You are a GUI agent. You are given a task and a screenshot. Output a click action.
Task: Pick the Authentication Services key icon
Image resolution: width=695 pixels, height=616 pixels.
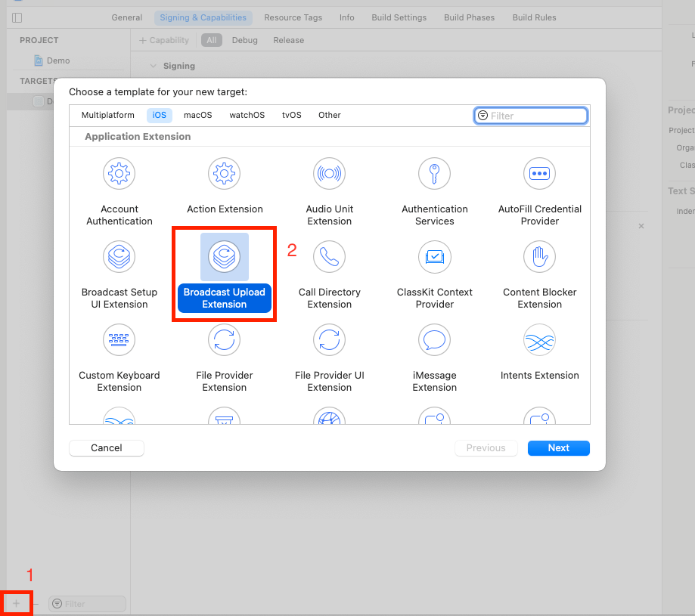tap(434, 173)
